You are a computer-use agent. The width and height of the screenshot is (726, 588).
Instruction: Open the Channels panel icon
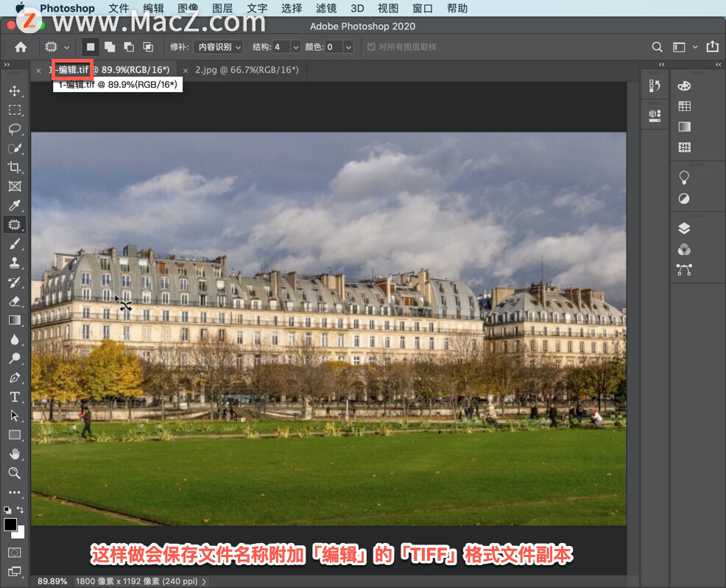(x=684, y=249)
